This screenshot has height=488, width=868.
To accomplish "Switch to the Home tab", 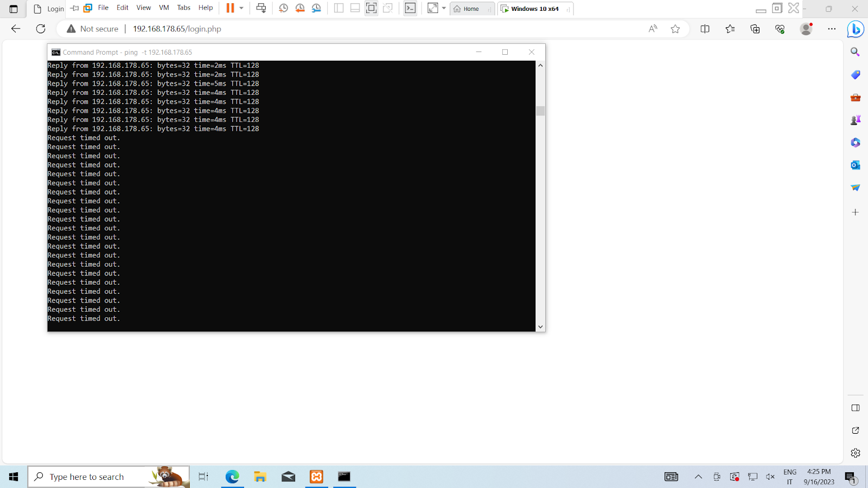I will 472,9.
